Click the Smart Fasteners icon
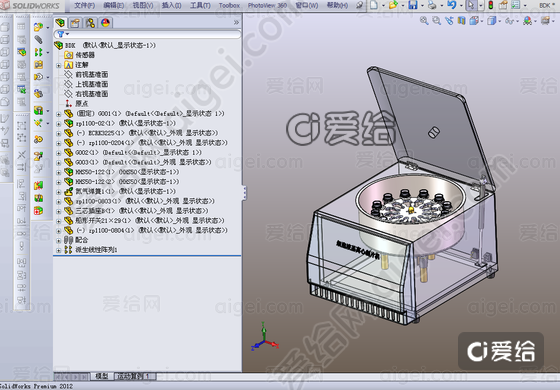This screenshot has width=560, height=390. (x=38, y=65)
